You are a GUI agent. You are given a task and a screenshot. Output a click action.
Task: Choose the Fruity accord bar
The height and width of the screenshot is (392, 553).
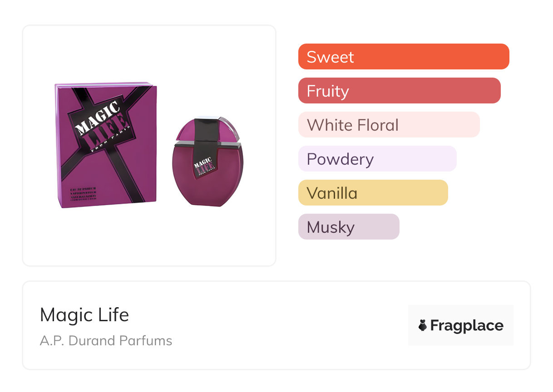click(399, 91)
